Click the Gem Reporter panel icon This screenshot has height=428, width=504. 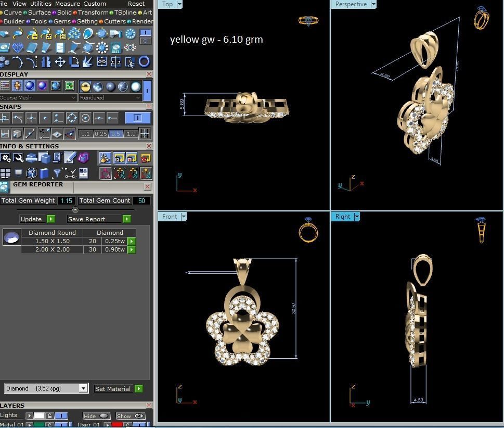coord(4,187)
